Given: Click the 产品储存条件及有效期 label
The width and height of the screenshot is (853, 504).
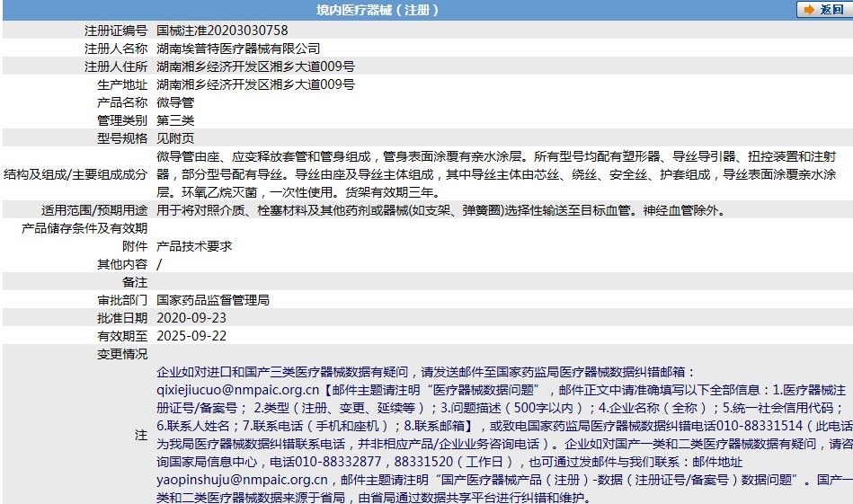Looking at the screenshot, I should [84, 228].
